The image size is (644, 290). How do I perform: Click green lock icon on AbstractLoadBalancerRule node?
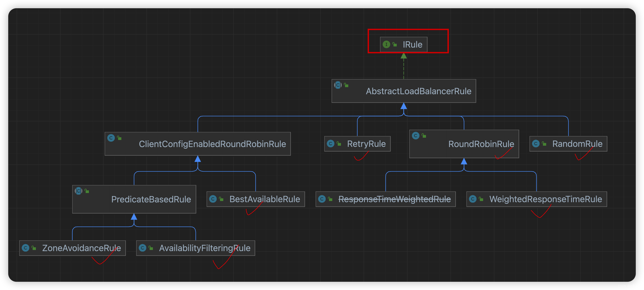coord(346,85)
